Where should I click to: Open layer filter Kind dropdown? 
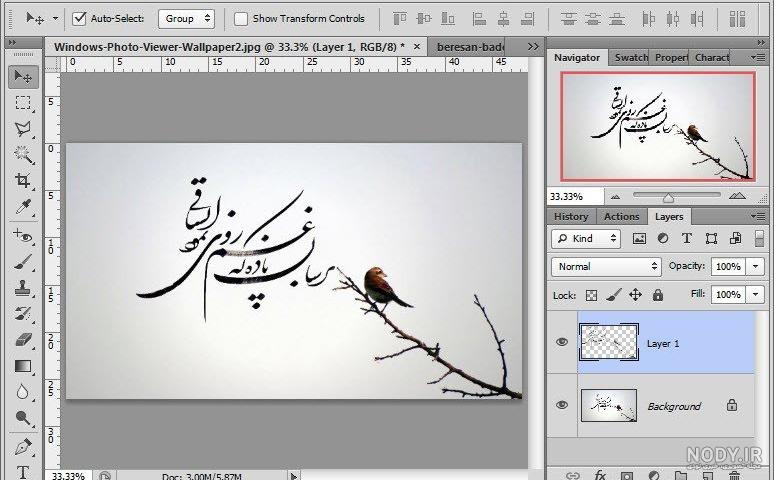point(585,239)
